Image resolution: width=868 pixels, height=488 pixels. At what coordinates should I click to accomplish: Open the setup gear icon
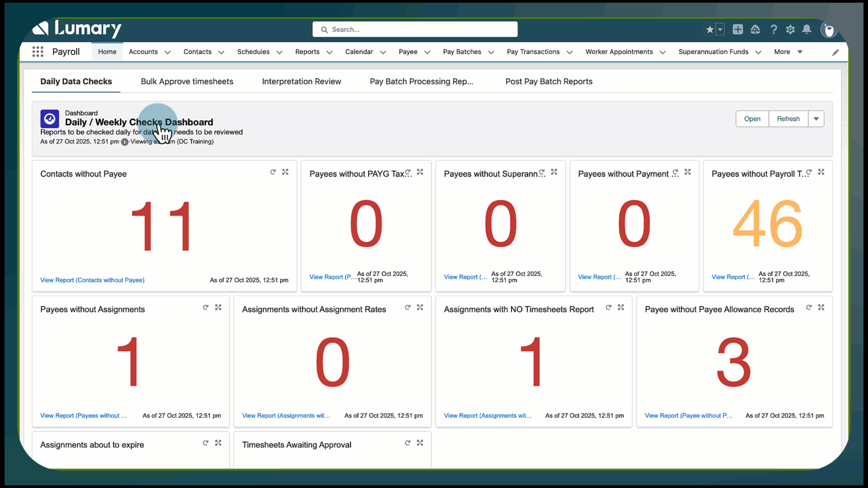coord(790,29)
